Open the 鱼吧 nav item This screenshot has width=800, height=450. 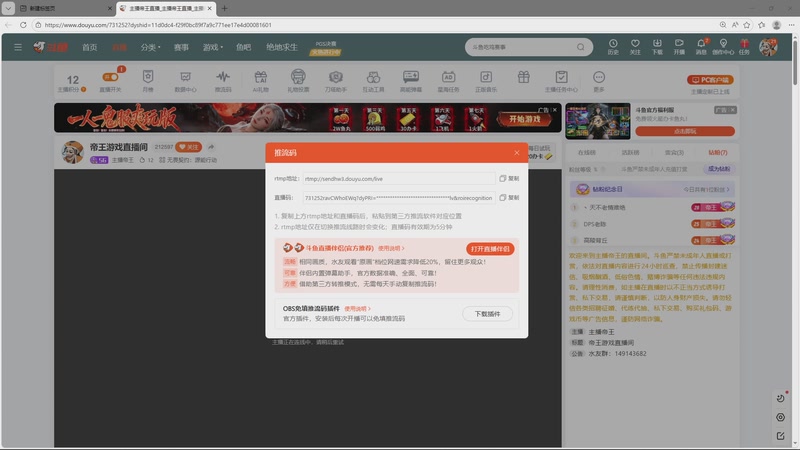point(243,47)
